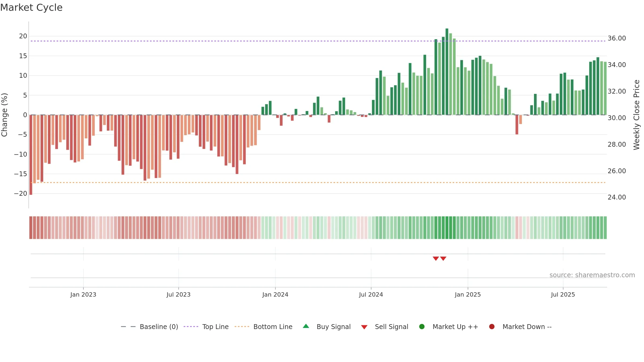The width and height of the screenshot is (644, 362).
Task: Click the 15 percent left axis label
Action: click(x=23, y=56)
